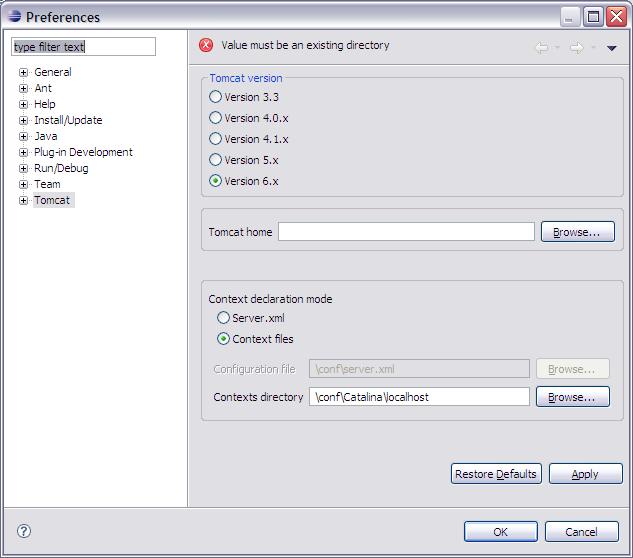Image resolution: width=633 pixels, height=558 pixels.
Task: Click the Eclipse icon in title bar
Action: click(x=14, y=16)
